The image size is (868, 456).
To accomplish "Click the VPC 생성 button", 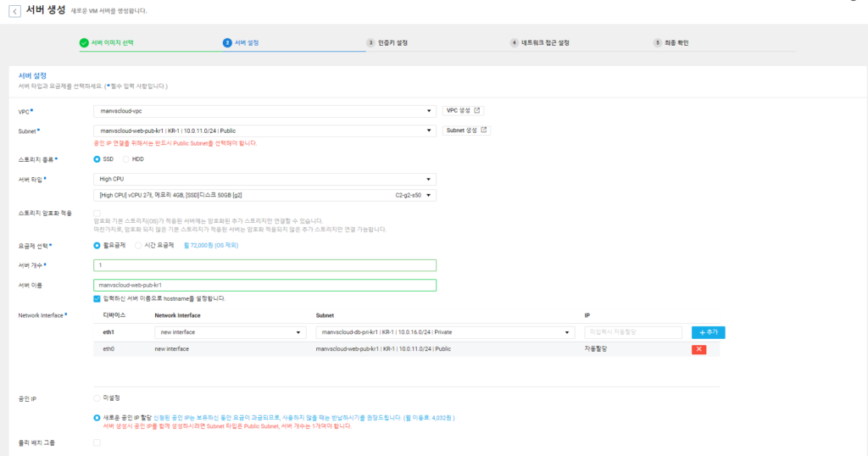I will point(464,111).
